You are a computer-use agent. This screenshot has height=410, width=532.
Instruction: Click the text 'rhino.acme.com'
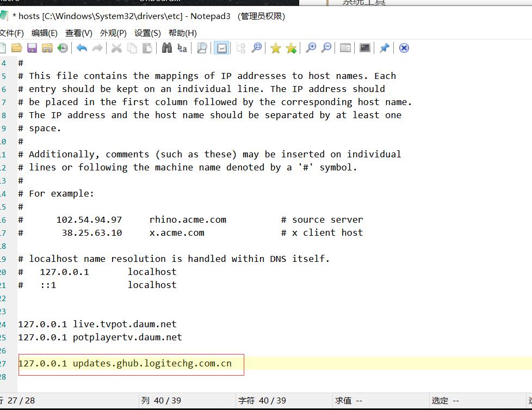[x=188, y=219]
